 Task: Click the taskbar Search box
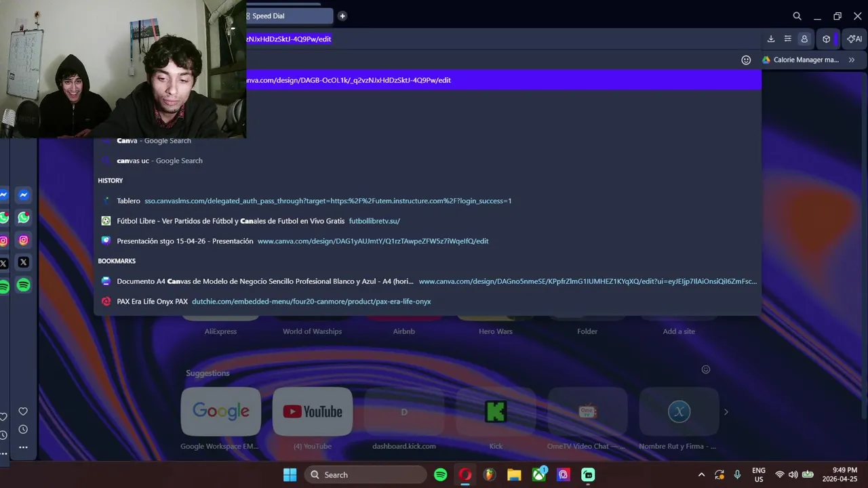366,475
